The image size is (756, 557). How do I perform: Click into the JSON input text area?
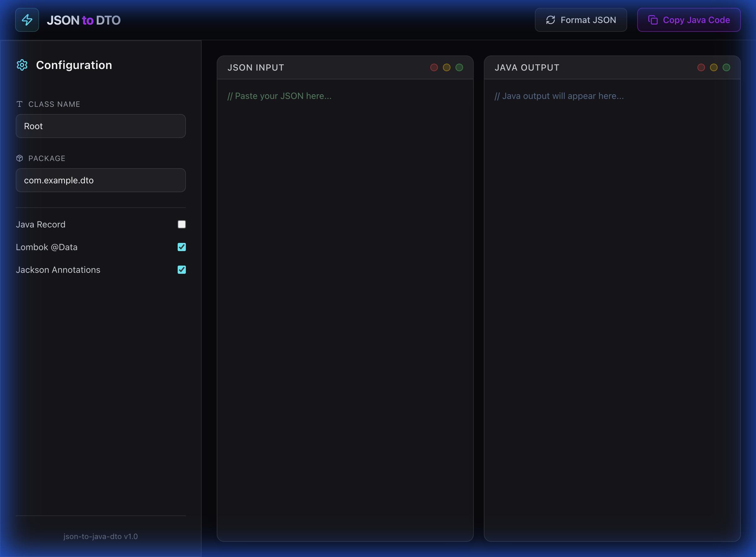[345, 303]
